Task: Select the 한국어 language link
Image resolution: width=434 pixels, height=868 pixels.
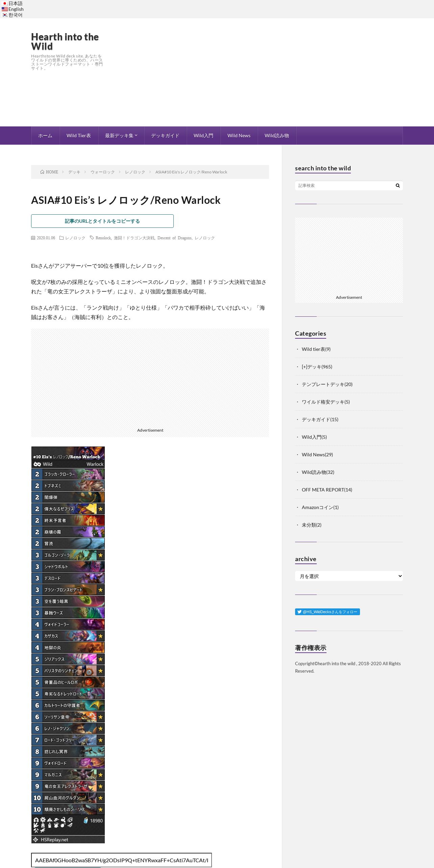Action: [x=15, y=15]
